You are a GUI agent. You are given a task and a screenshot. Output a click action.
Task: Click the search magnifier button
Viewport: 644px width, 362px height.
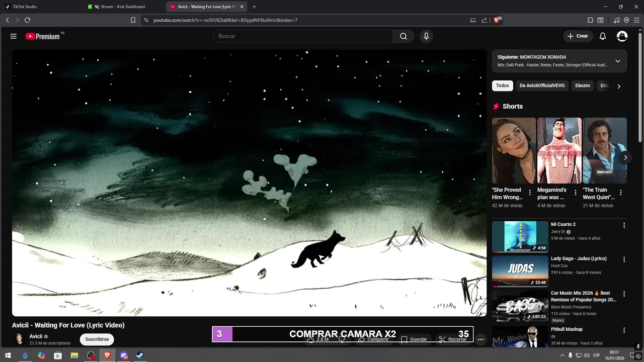(404, 36)
